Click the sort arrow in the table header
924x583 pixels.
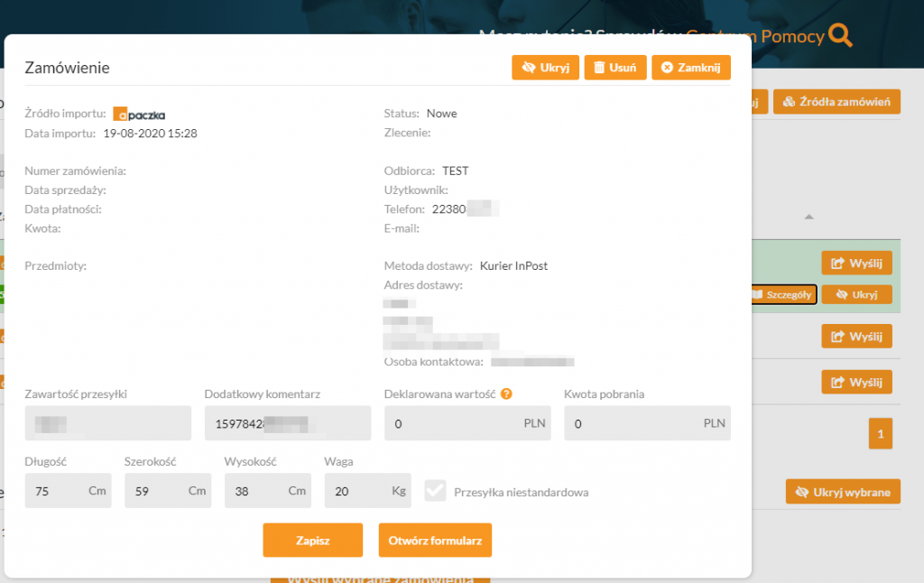(x=809, y=217)
